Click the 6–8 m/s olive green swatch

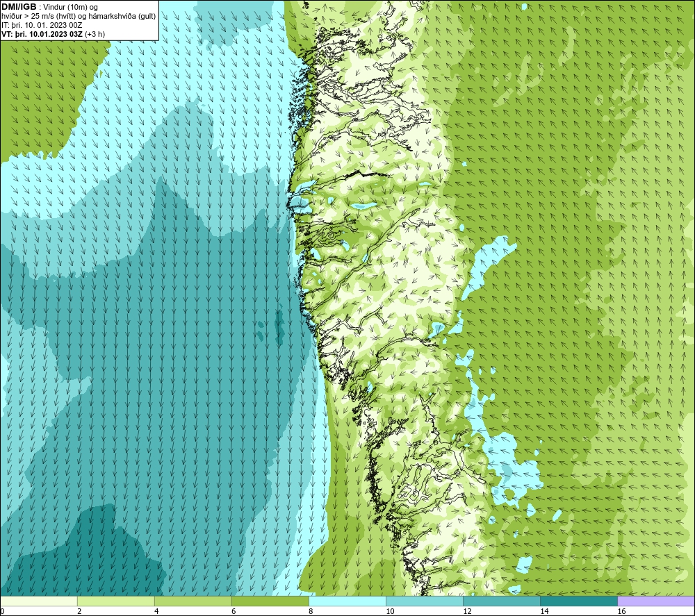pyautogui.click(x=270, y=601)
